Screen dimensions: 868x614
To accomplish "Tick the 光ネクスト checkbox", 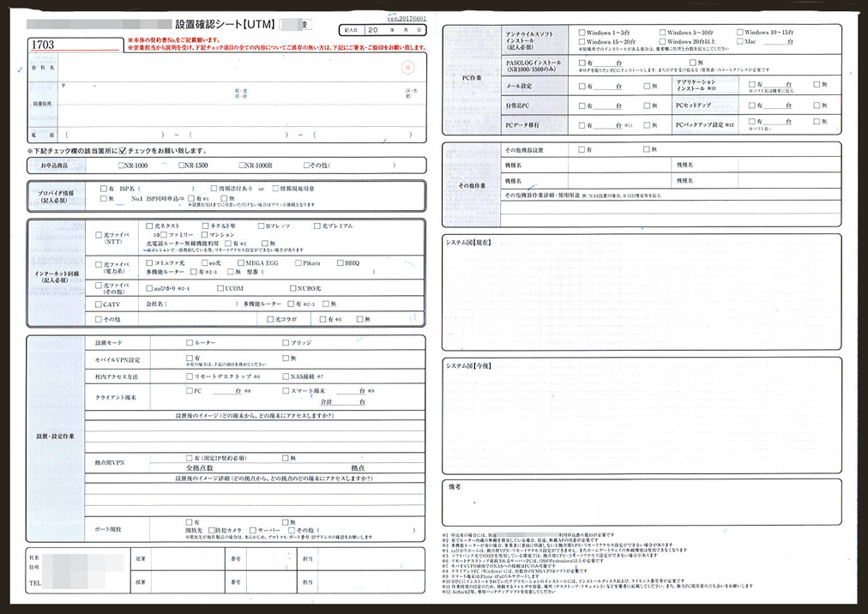I will pyautogui.click(x=149, y=226).
